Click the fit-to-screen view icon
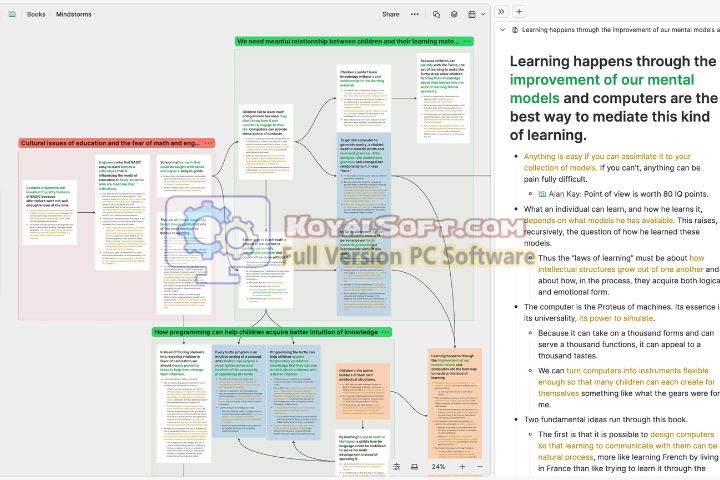Viewport: 720px width, 480px height. [x=414, y=466]
